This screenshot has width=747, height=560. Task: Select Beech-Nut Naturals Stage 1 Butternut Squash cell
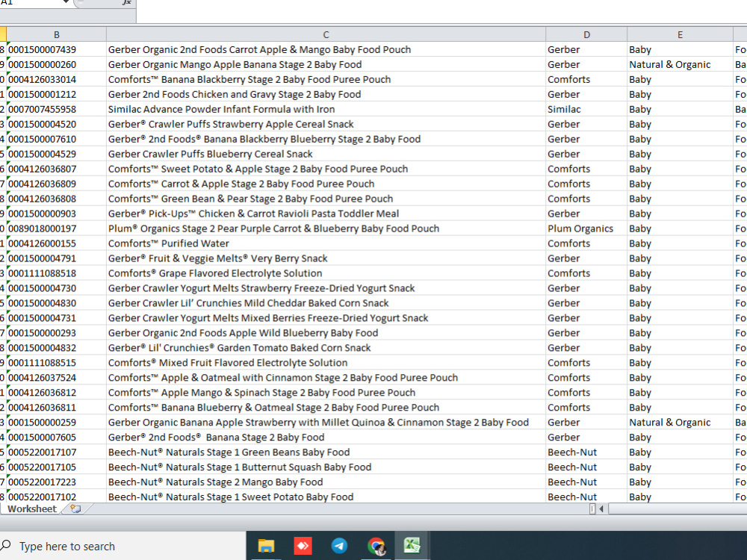326,467
